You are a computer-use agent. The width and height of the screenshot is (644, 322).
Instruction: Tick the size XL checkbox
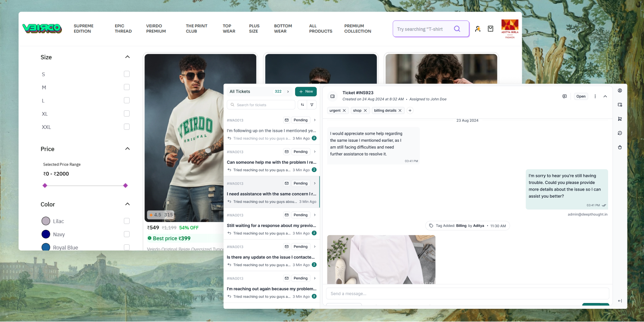[127, 114]
